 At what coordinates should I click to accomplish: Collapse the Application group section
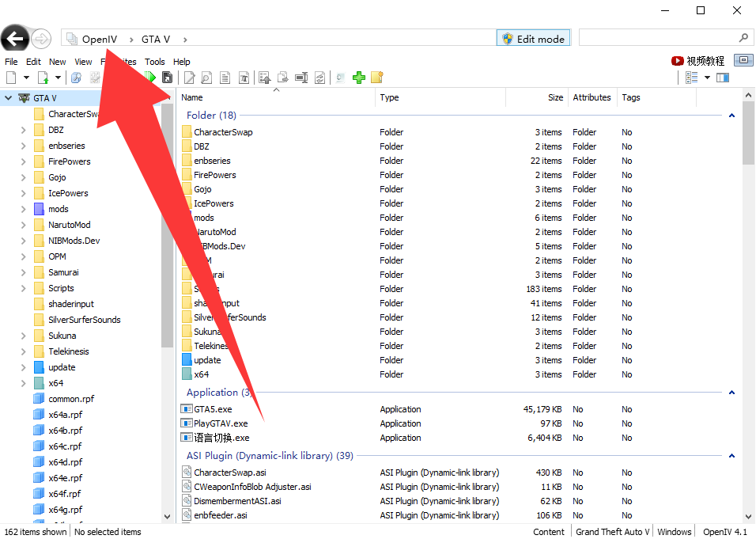point(731,393)
